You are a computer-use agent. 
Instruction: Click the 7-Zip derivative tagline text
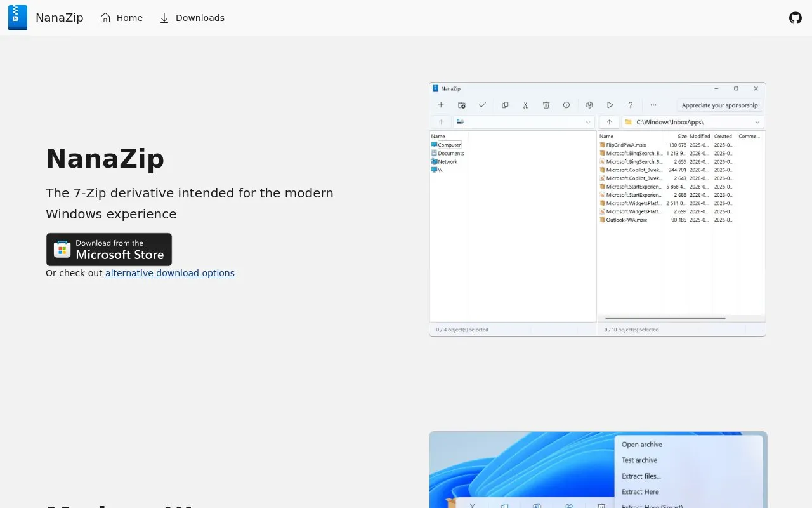190,203
